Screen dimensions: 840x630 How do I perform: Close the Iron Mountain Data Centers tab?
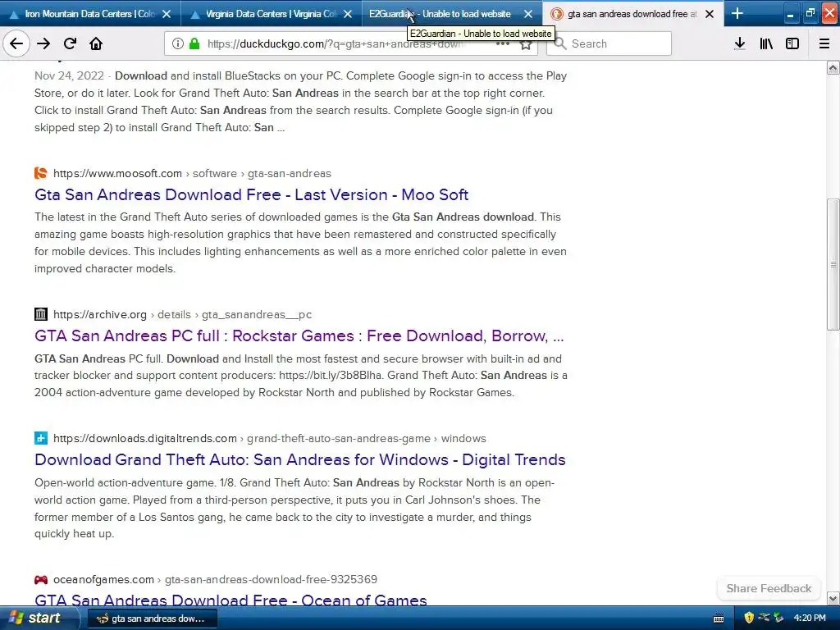click(167, 14)
